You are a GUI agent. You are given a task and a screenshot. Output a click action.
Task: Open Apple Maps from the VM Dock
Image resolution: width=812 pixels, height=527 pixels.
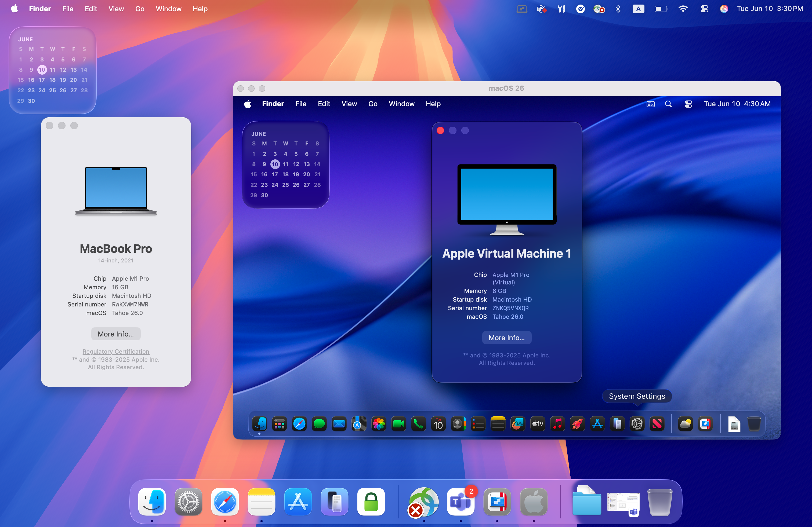point(359,424)
